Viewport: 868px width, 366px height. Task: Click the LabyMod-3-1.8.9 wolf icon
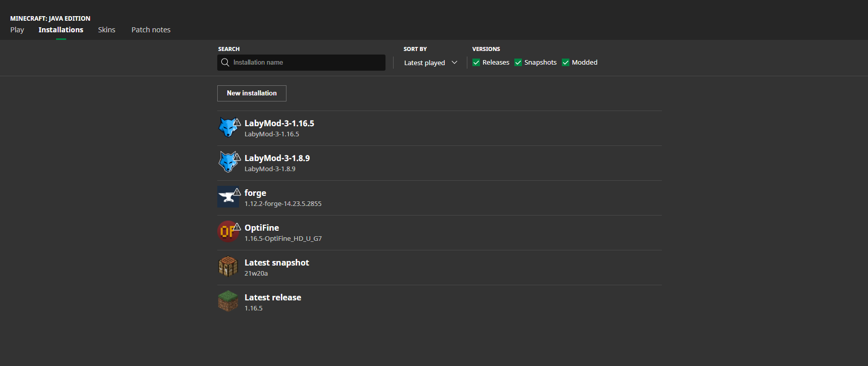coord(228,163)
